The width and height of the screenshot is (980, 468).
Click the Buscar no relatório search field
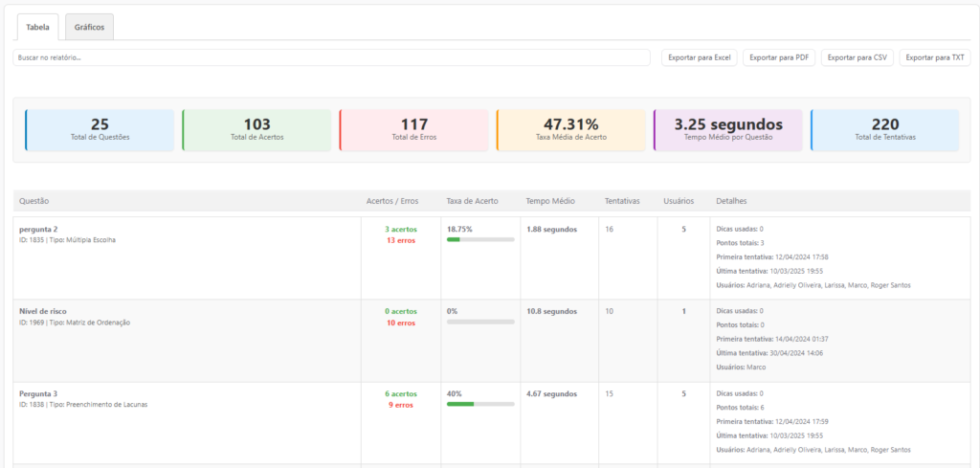click(331, 57)
